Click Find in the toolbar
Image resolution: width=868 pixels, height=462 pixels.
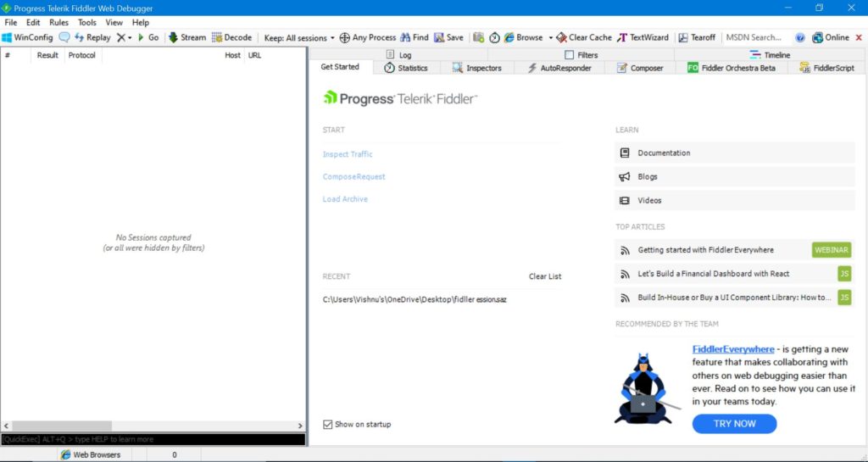(415, 37)
